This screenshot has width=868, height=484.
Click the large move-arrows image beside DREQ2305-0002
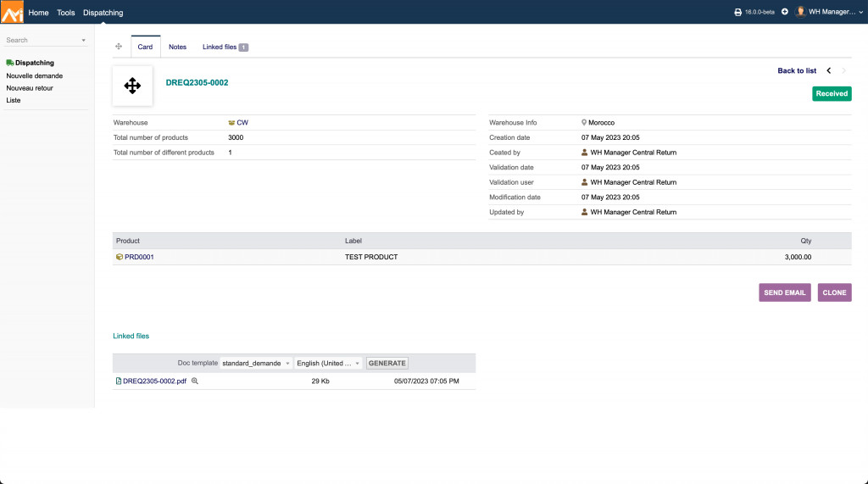tap(132, 86)
